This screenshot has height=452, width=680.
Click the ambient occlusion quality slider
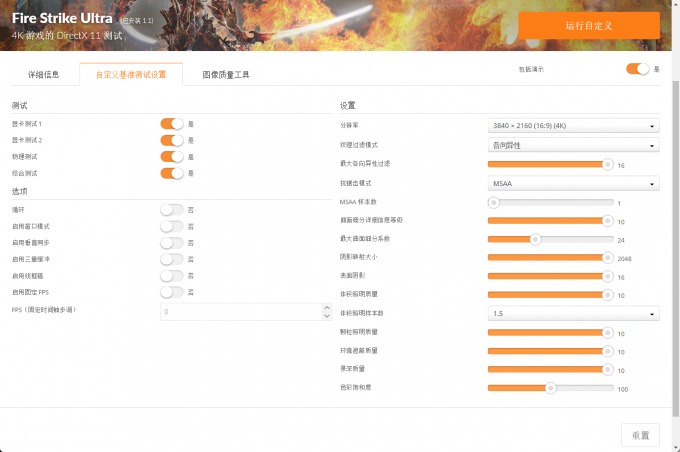coord(550,351)
